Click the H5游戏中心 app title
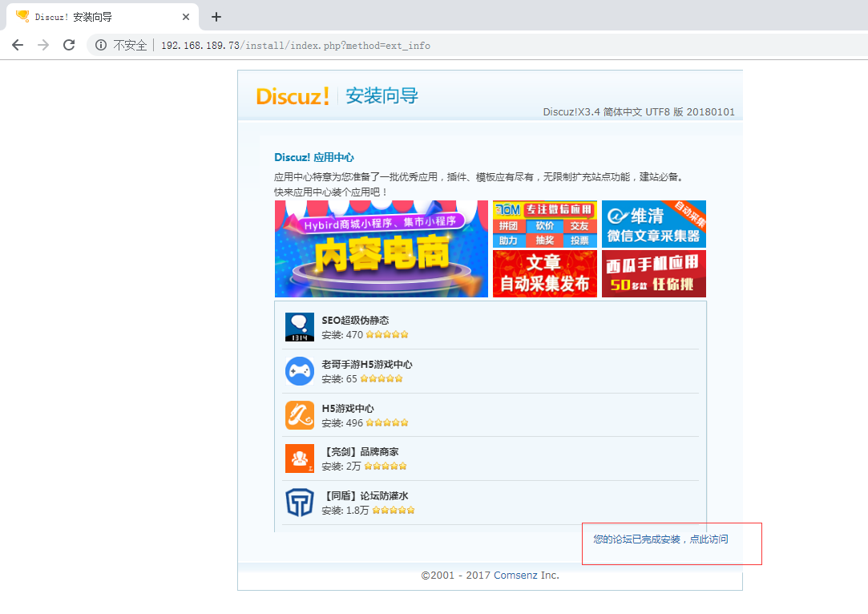 point(348,408)
